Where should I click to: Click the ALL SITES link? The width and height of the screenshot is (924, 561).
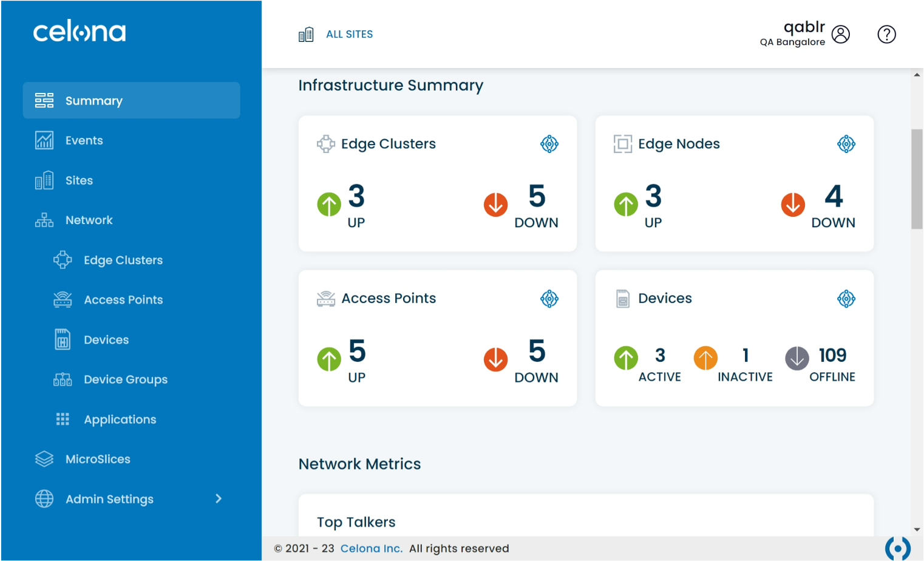(349, 34)
